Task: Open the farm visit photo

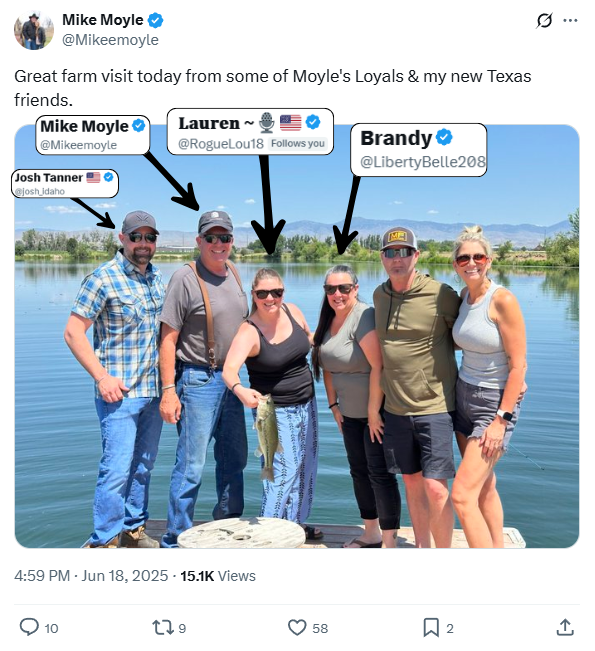Action: [x=297, y=336]
